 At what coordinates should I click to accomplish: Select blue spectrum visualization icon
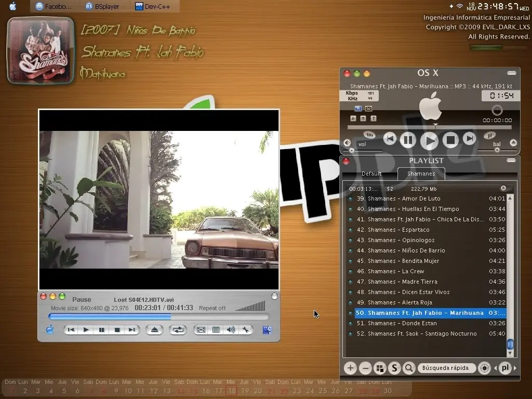pyautogui.click(x=358, y=109)
